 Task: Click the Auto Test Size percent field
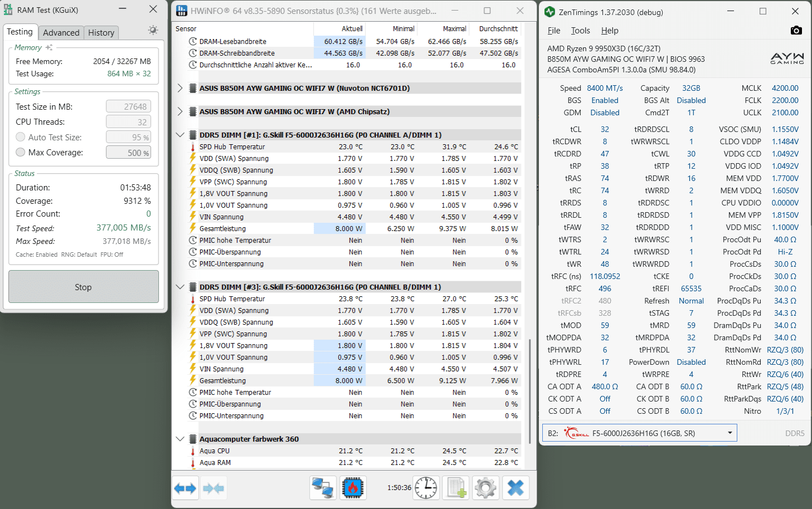[x=129, y=137]
